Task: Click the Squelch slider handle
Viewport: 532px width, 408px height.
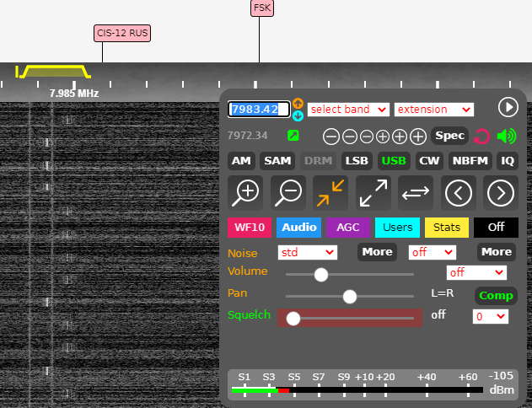Action: click(x=293, y=319)
